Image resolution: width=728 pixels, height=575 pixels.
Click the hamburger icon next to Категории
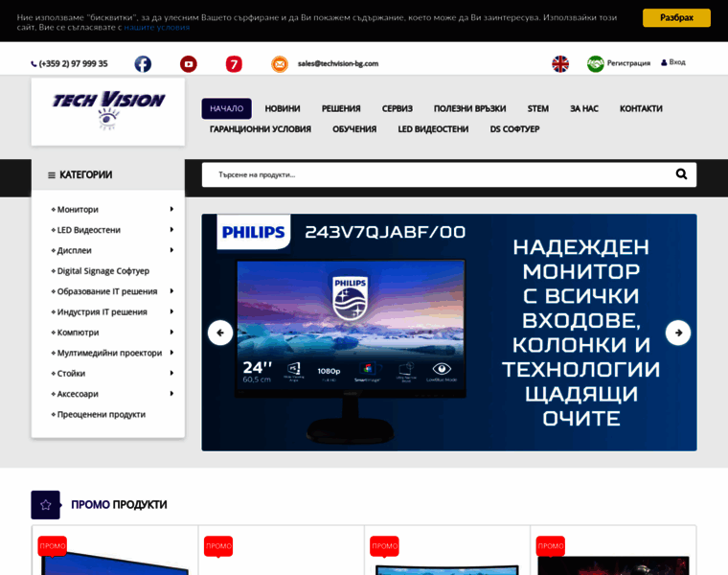52,175
